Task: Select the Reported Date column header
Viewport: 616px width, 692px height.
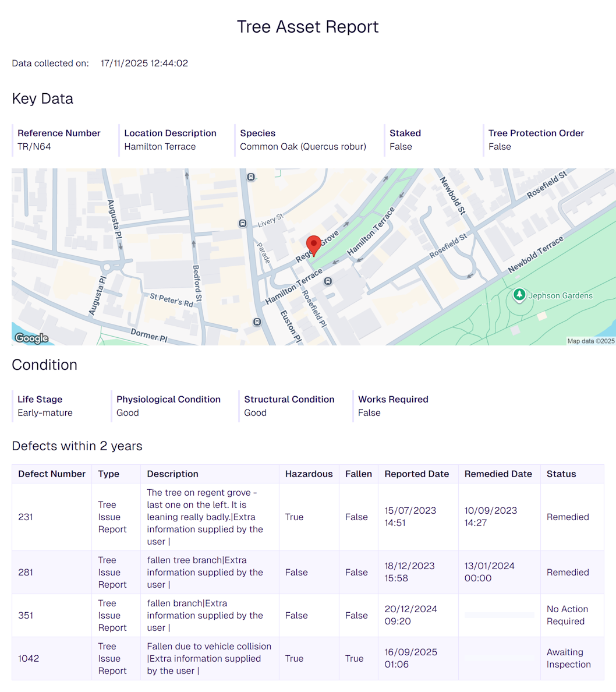Action: pyautogui.click(x=416, y=474)
